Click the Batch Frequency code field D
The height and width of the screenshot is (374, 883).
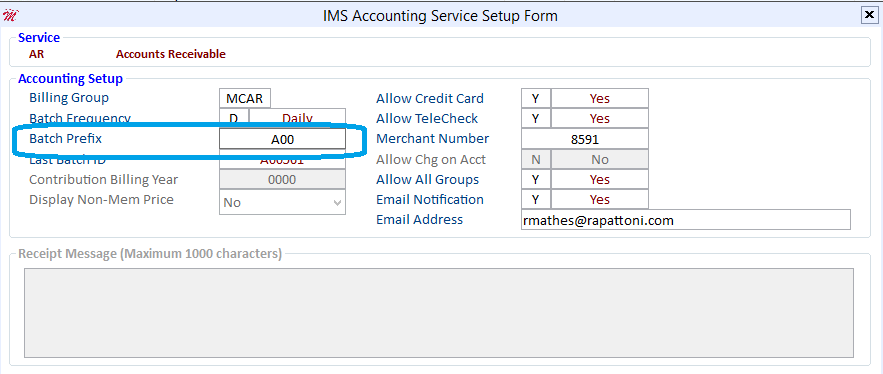tap(234, 118)
